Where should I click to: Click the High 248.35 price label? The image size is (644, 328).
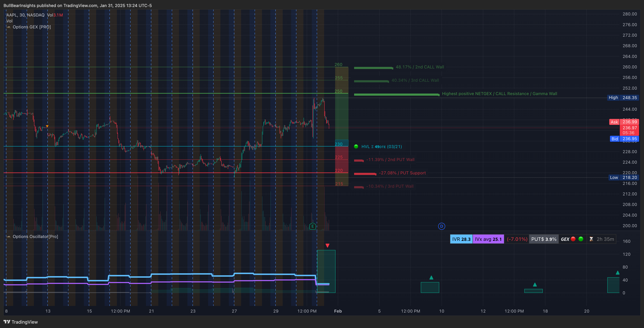point(623,98)
